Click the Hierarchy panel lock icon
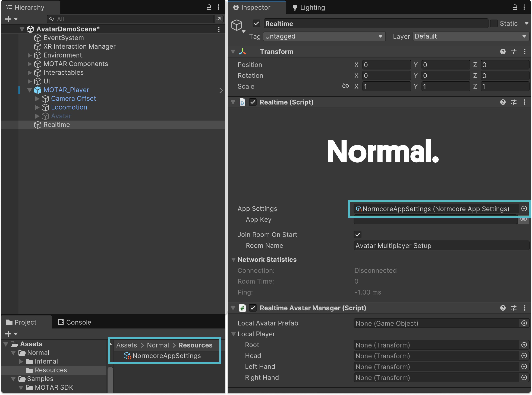Image resolution: width=532 pixels, height=395 pixels. click(209, 7)
